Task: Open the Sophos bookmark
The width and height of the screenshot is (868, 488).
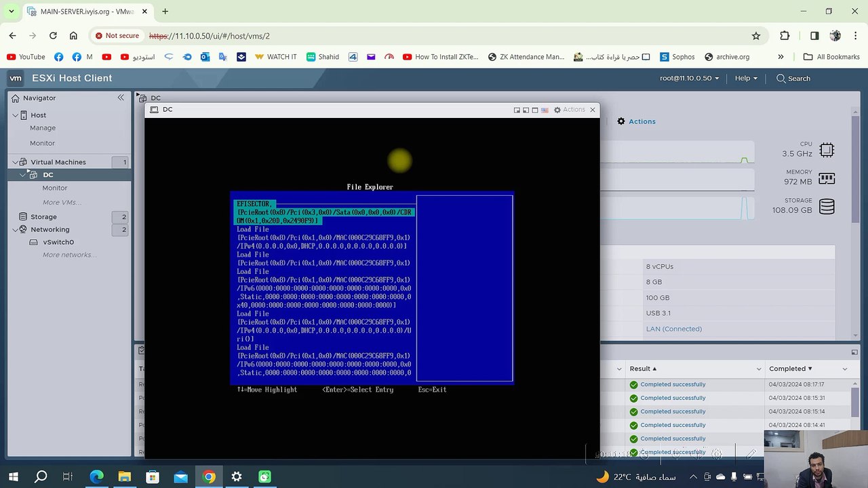Action: (677, 57)
